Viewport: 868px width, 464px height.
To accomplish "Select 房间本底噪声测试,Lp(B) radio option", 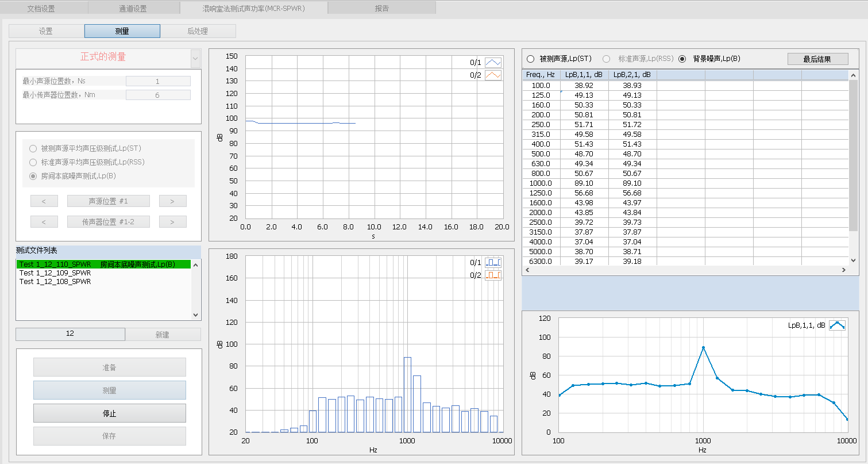I will click(x=33, y=176).
